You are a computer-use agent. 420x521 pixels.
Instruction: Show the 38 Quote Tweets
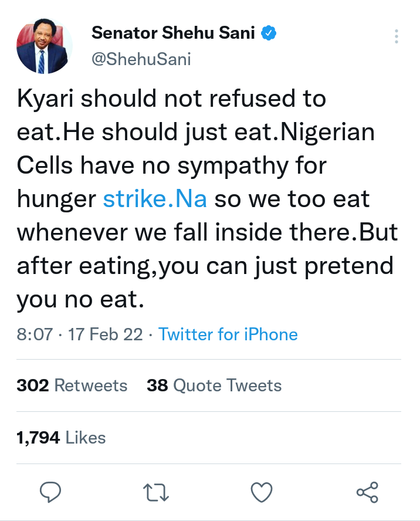click(x=214, y=385)
